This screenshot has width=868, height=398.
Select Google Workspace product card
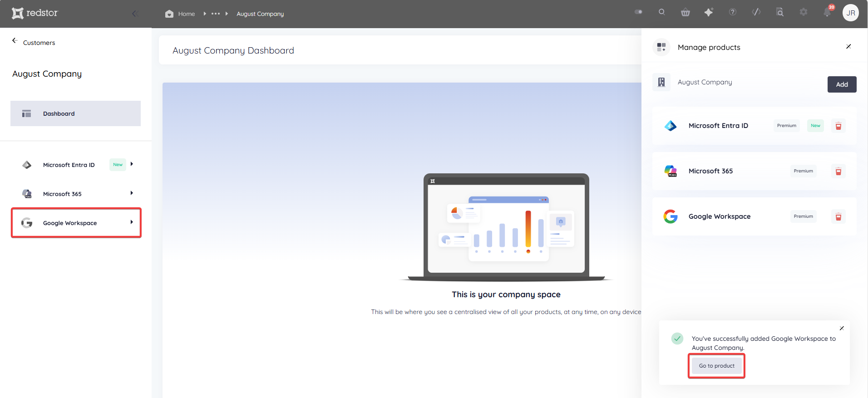click(754, 216)
